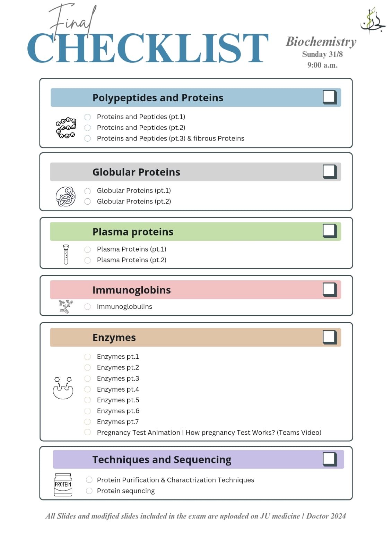Click the peptide chain icon
Screen dimensions: 392x555
(66, 128)
